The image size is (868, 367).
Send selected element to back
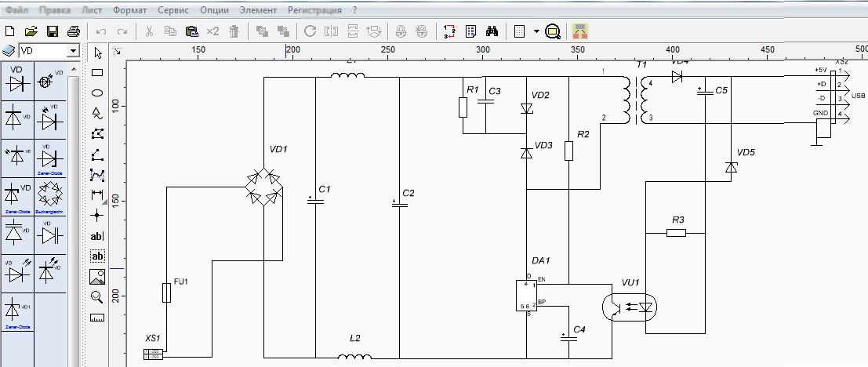pyautogui.click(x=283, y=31)
